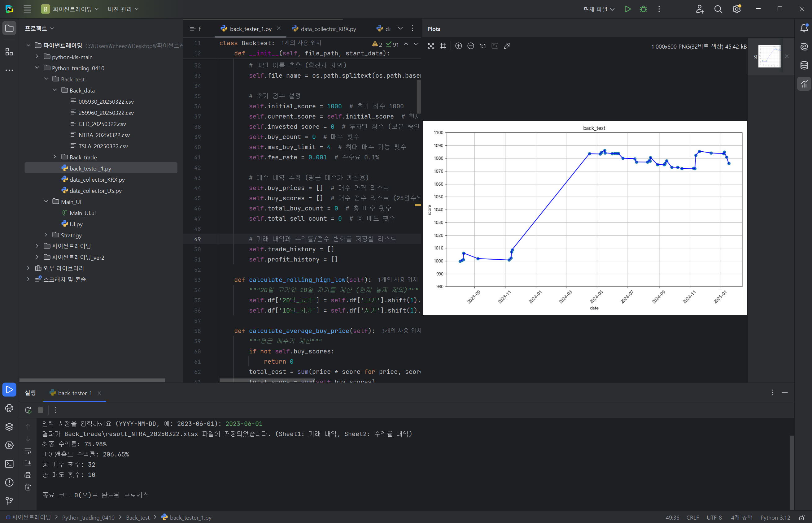Open the Terminal tool window
812x523 pixels.
(9, 464)
